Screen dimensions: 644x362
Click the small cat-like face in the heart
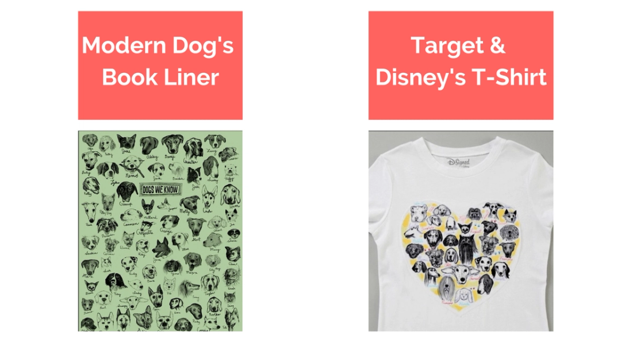pyautogui.click(x=465, y=228)
